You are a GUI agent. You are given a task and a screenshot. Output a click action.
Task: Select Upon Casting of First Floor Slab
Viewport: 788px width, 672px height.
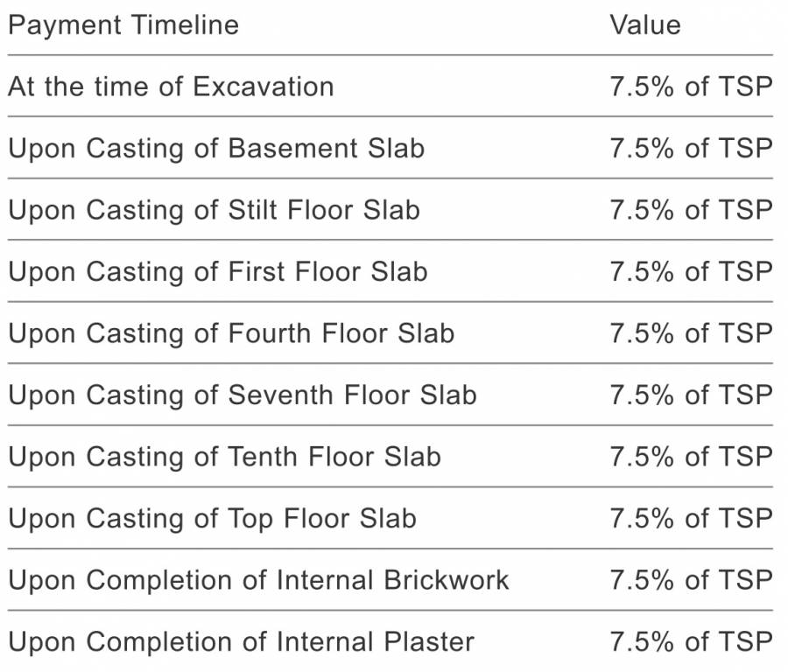[x=218, y=272]
